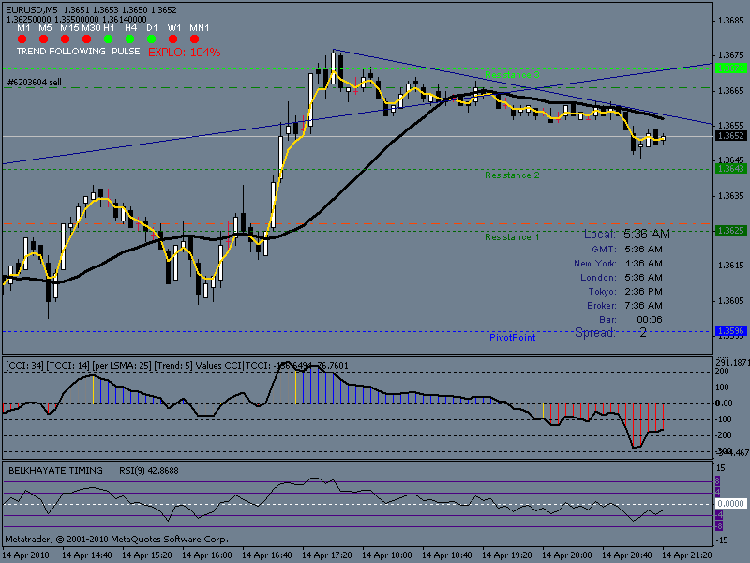
Task: Click the red M5 timeframe trend dot
Action: point(44,39)
